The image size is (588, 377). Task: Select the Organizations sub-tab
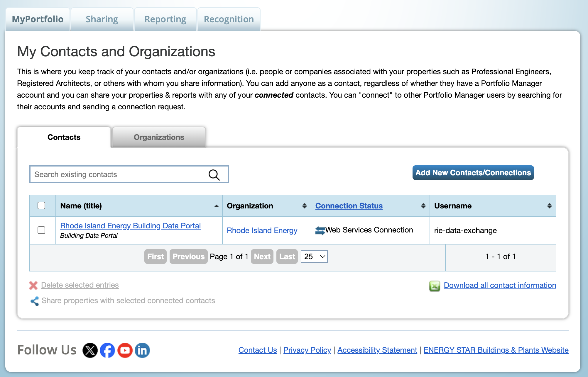159,137
